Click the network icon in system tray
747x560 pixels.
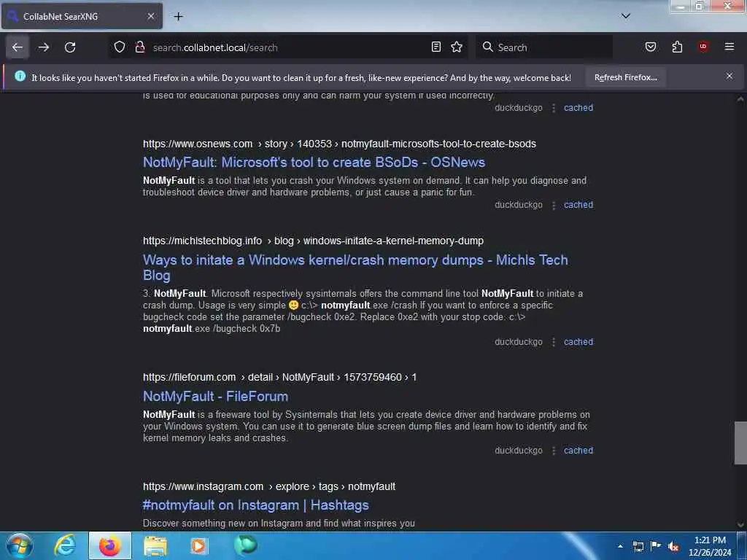pyautogui.click(x=638, y=546)
